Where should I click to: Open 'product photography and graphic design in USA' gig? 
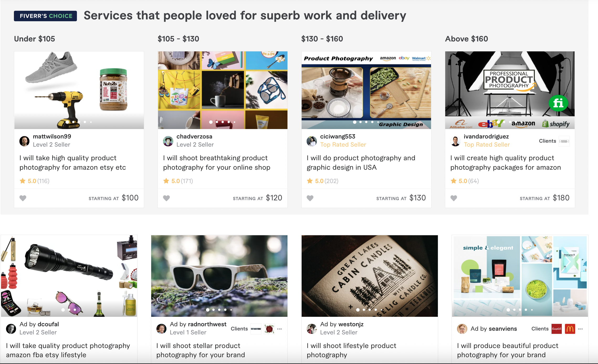(x=361, y=163)
